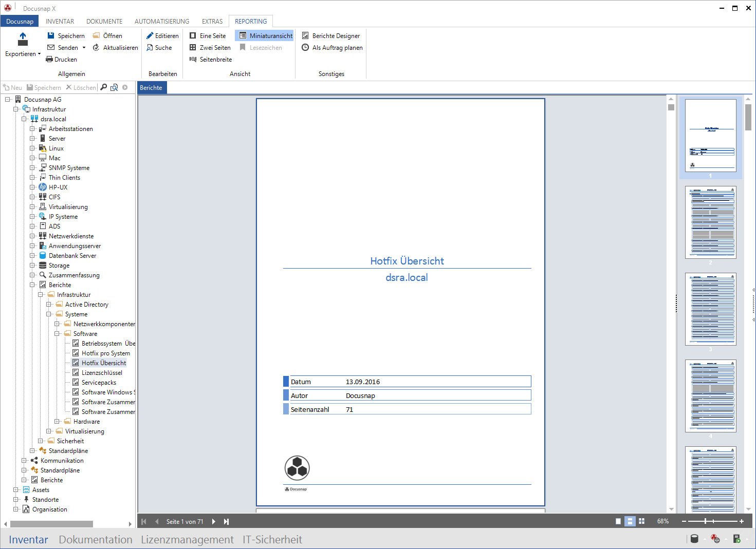Viewport: 756px width, 549px height.
Task: Click the Seite 1 von 71 page indicator
Action: pyautogui.click(x=185, y=521)
